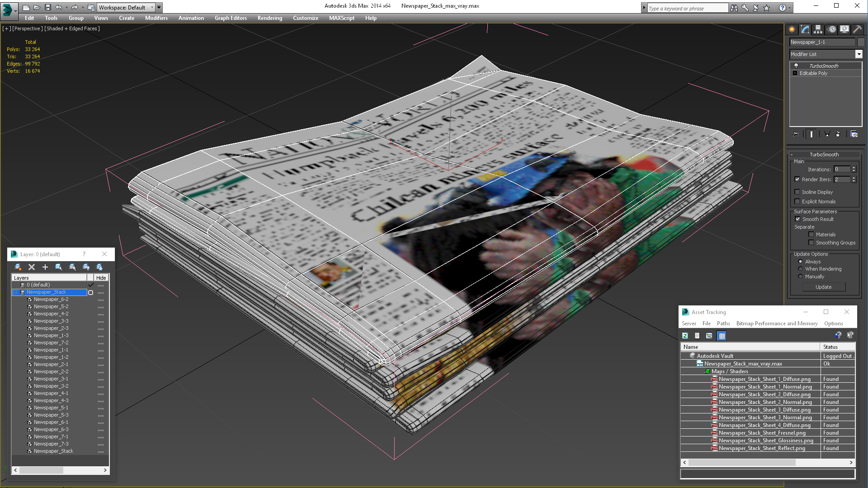Enable Explicit Normals checkbox
868x488 pixels.
[797, 202]
